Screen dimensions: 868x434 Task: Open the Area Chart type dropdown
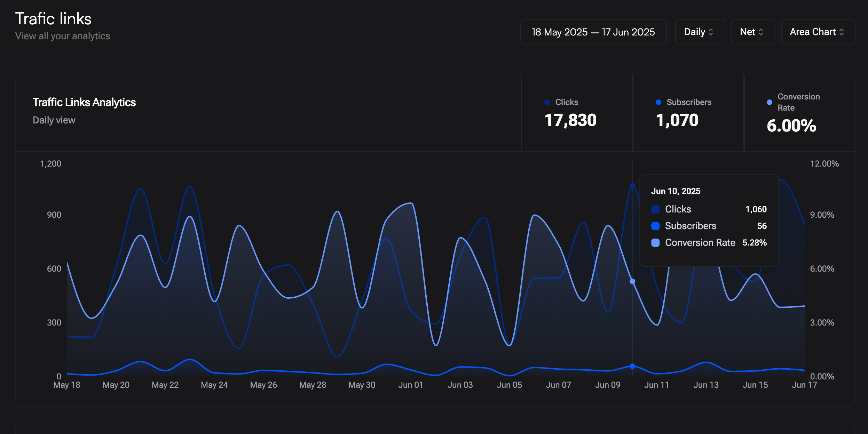[818, 32]
